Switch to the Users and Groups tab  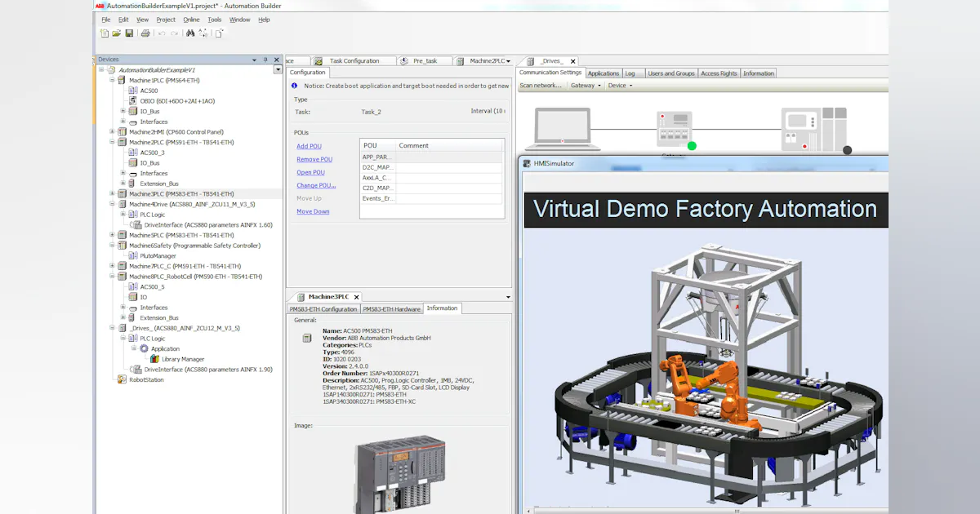click(x=671, y=73)
